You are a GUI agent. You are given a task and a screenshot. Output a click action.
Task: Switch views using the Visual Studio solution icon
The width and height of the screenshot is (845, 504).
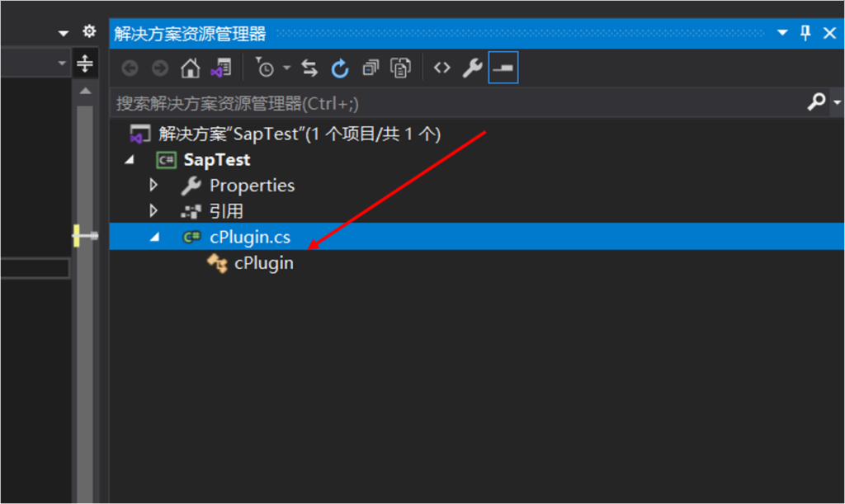tap(220, 68)
